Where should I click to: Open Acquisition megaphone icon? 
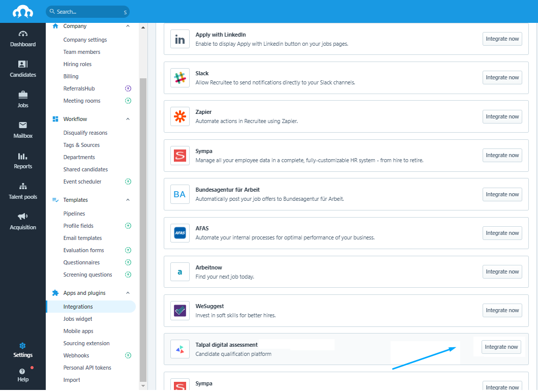23,217
